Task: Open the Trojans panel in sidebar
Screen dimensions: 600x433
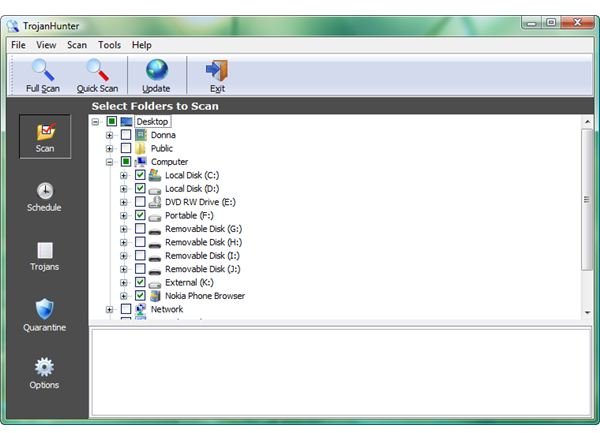Action: coord(45,256)
